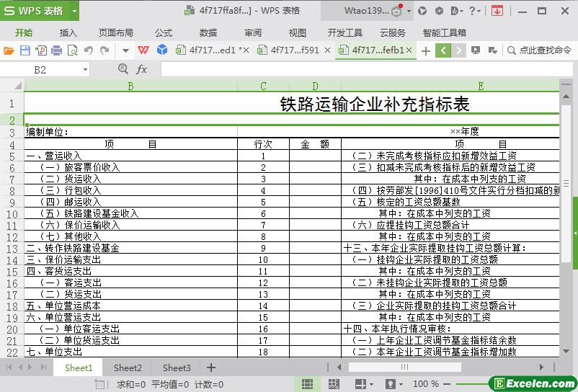
Task: Click the hexagon settings icon in title bar
Action: click(439, 11)
